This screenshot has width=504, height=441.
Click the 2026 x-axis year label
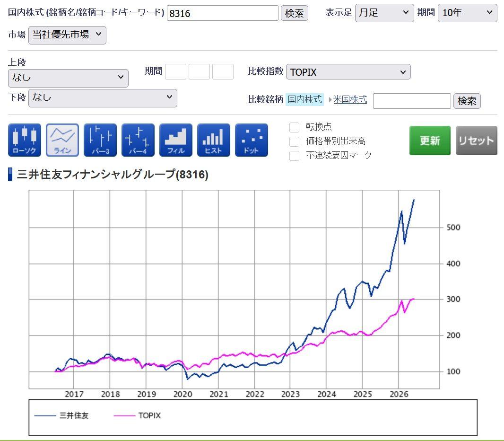[399, 394]
